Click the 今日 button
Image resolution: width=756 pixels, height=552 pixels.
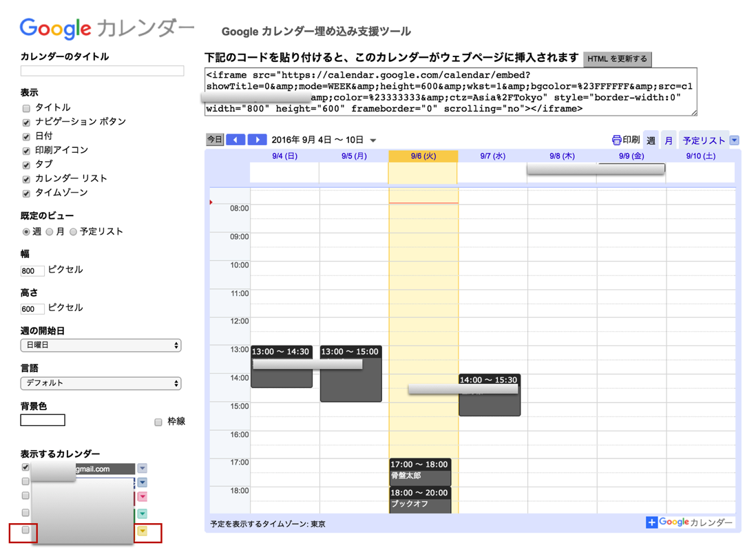tap(215, 140)
